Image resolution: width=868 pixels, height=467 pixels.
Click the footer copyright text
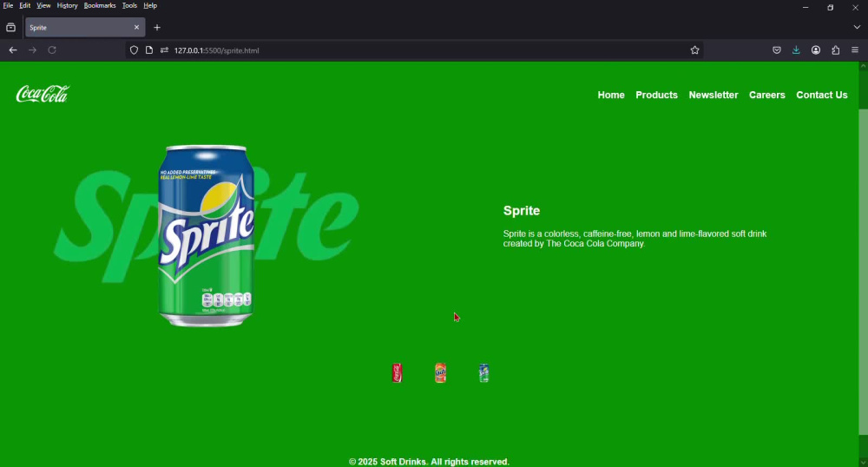[x=429, y=462]
